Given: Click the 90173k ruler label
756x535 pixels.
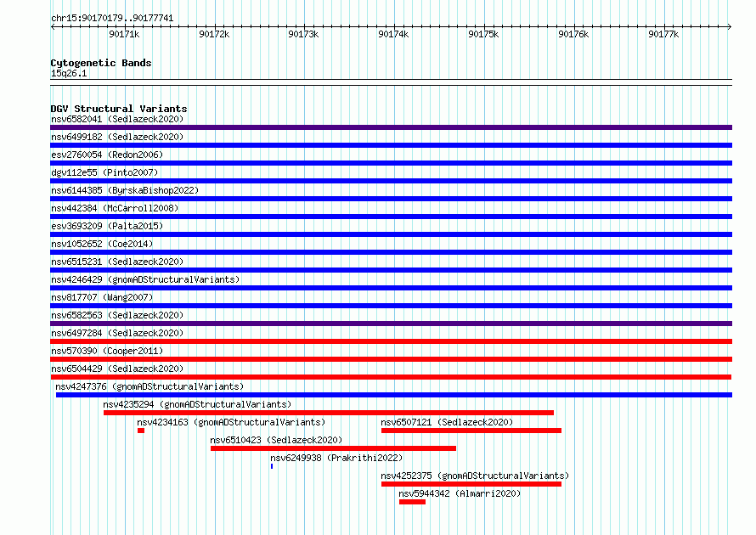Looking at the screenshot, I should coord(303,34).
